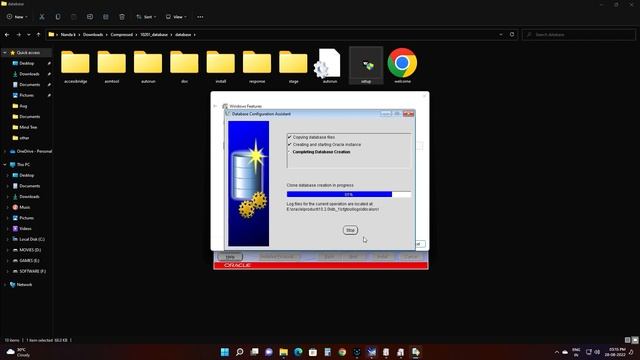This screenshot has width=640, height=360.
Task: Select the setup application icon
Action: tap(366, 66)
